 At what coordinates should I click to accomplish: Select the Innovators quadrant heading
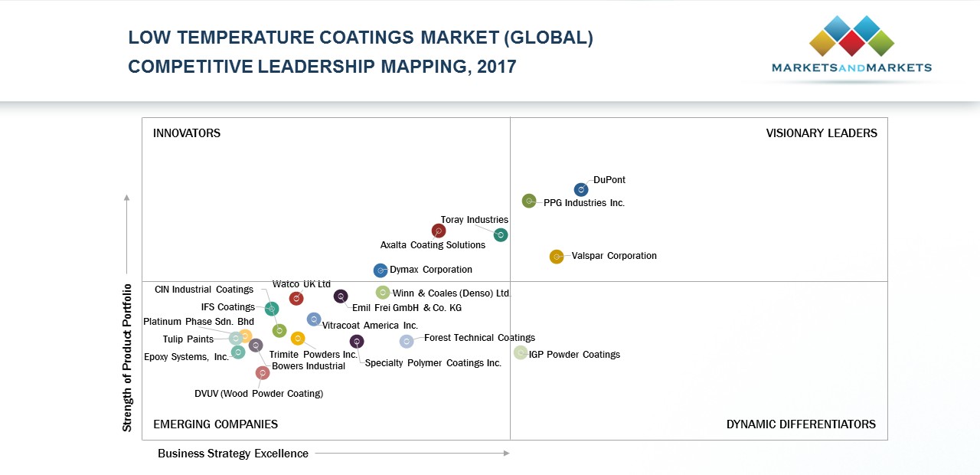click(x=187, y=133)
